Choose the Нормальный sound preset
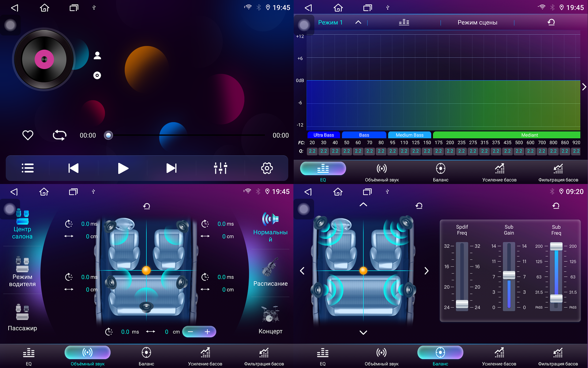588x368 pixels. click(x=270, y=226)
